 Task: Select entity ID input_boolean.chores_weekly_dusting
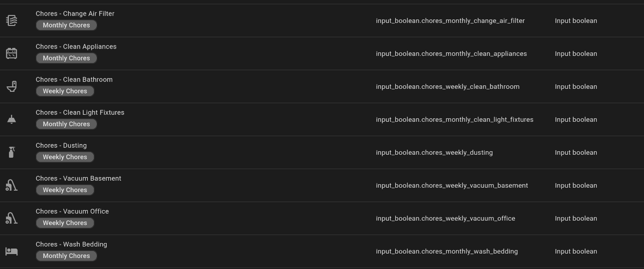click(434, 152)
